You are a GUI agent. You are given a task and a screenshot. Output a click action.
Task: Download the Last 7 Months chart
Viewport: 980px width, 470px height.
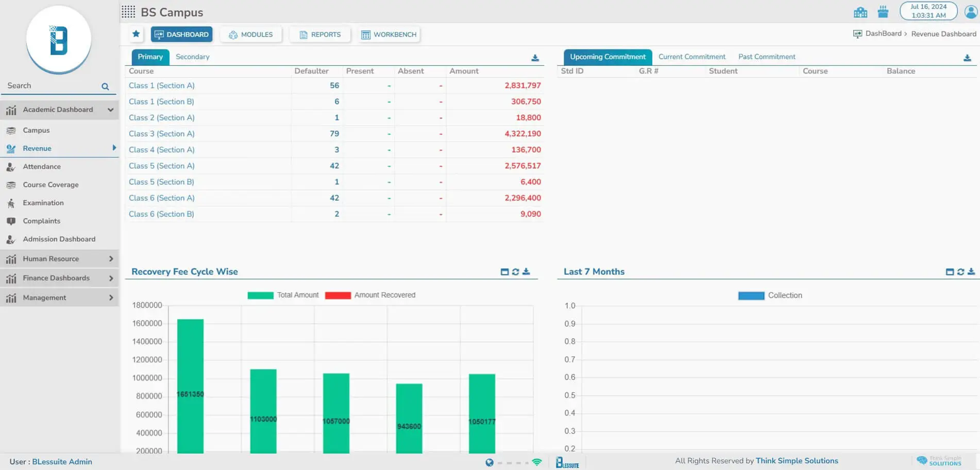(x=971, y=272)
